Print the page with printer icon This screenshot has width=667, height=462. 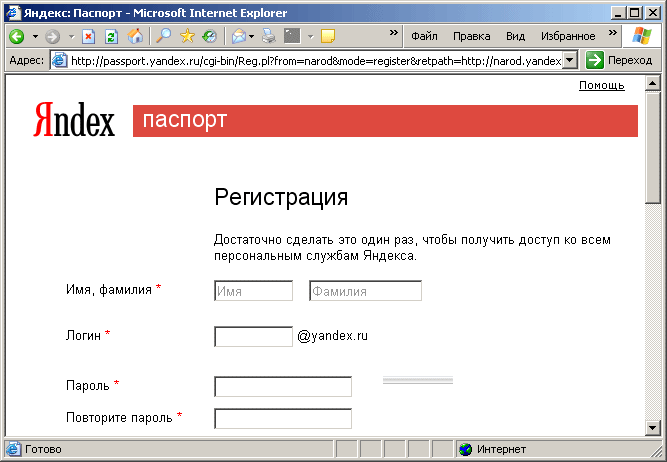tap(269, 36)
